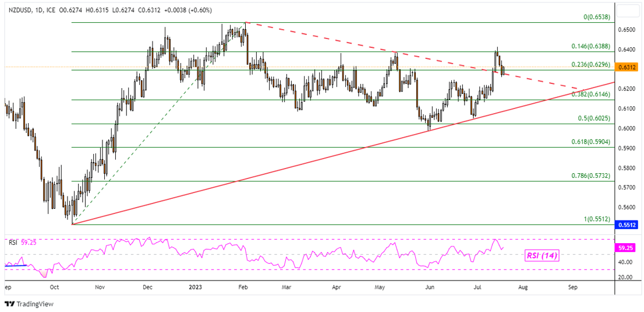Viewport: 644px width, 312px height.
Task: Click the TradingView logo
Action: point(29,304)
